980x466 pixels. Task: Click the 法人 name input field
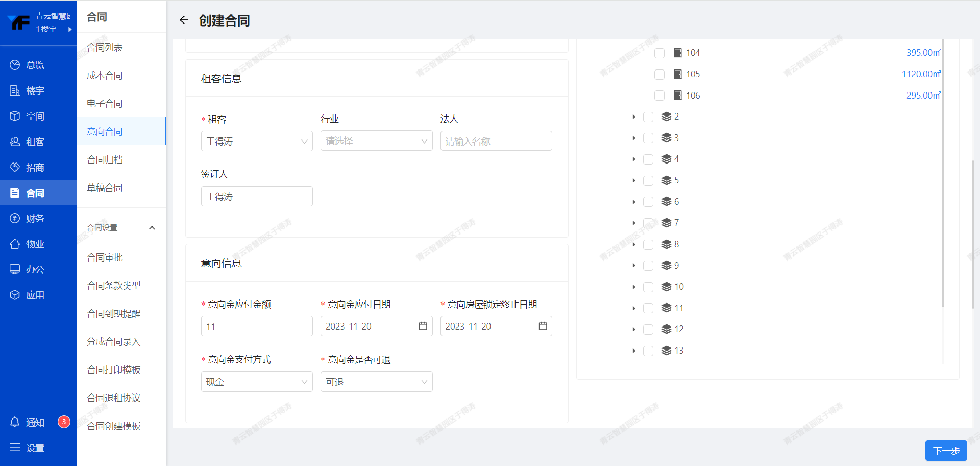496,141
